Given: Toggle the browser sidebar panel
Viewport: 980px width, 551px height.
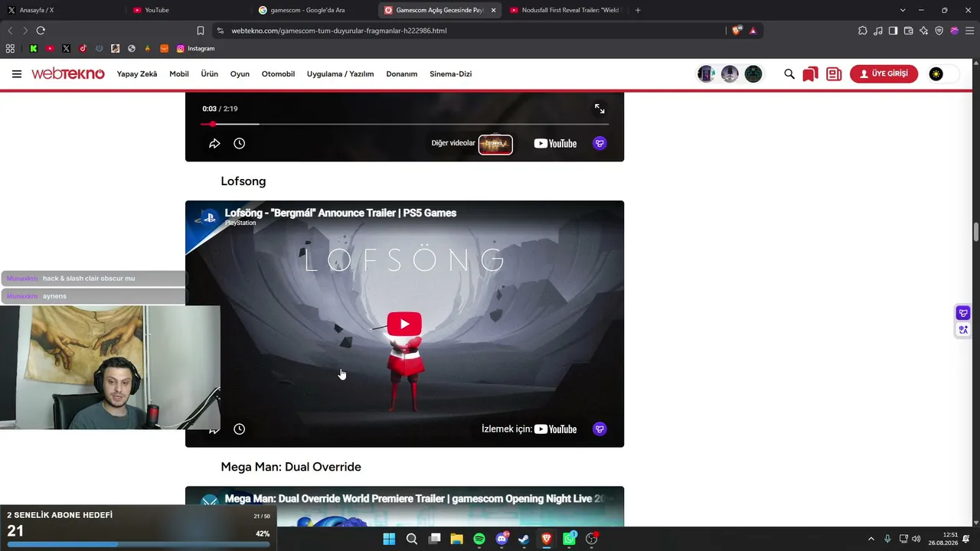Looking at the screenshot, I should pos(893,31).
